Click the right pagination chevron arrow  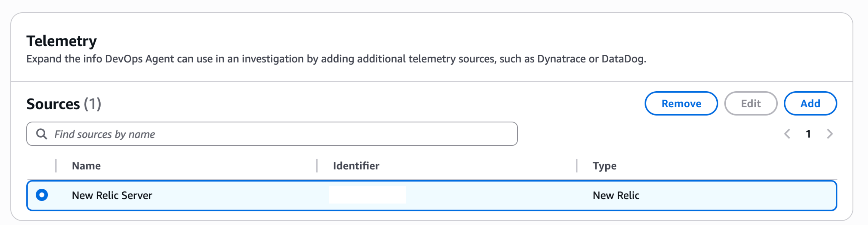[830, 134]
